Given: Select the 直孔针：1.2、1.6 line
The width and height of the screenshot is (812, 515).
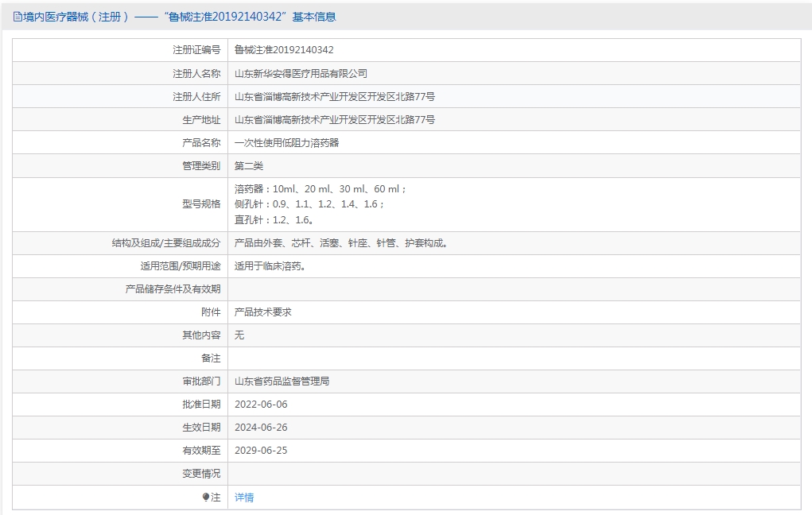Looking at the screenshot, I should click(x=274, y=219).
